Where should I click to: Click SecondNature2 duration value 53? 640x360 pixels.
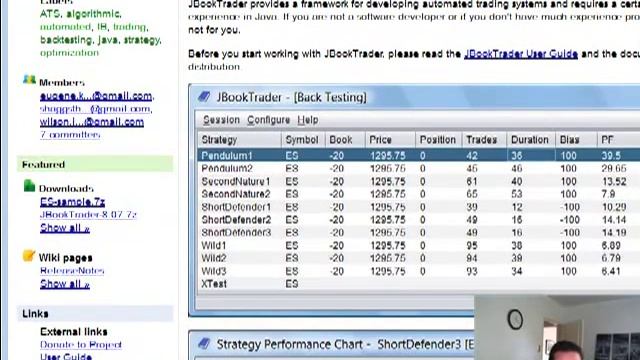click(517, 194)
